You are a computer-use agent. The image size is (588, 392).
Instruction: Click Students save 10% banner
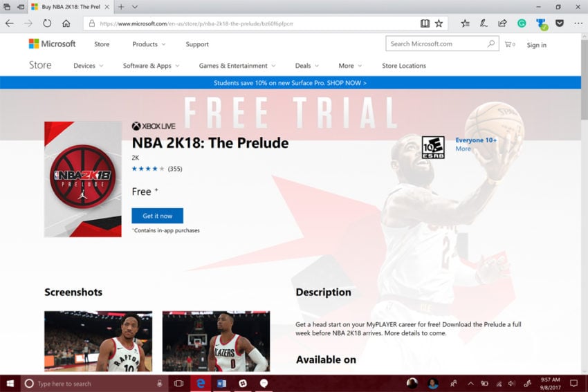pos(290,83)
